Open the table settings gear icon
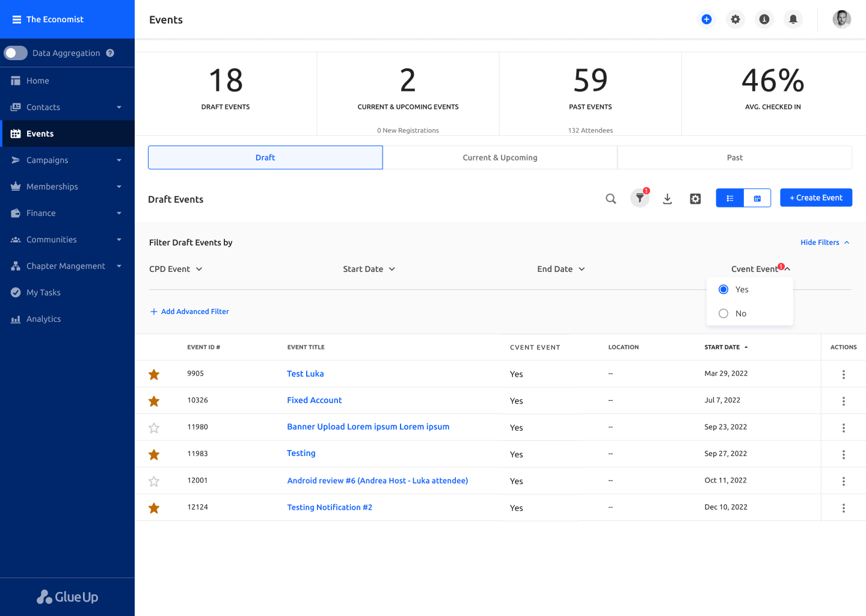This screenshot has height=616, width=866. tap(695, 199)
